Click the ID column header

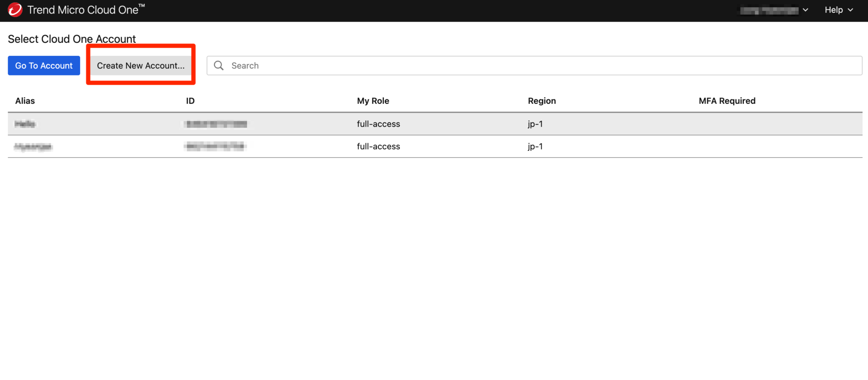pos(190,101)
